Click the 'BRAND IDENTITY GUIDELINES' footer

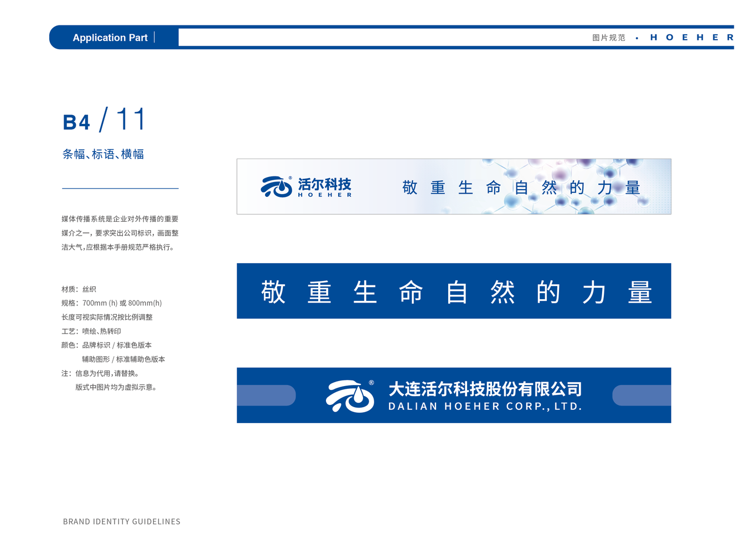tap(122, 522)
